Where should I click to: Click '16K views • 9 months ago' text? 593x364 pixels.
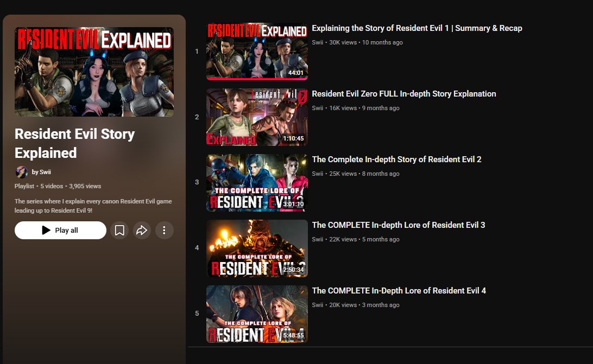[x=364, y=108]
